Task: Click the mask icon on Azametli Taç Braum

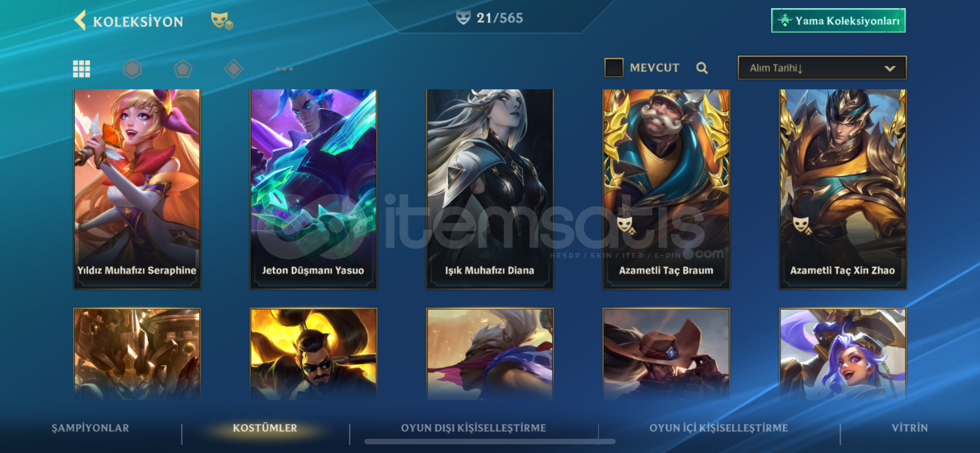Action: click(x=626, y=225)
